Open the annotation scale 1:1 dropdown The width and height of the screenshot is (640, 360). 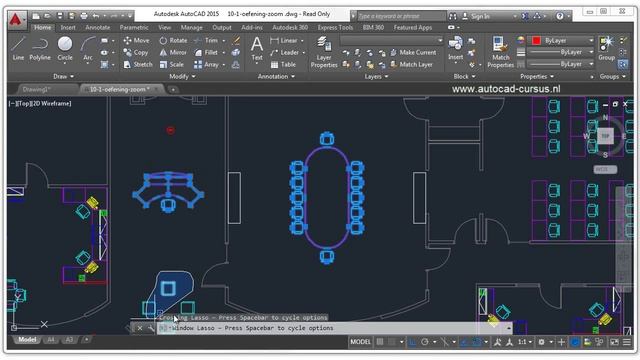click(x=524, y=342)
